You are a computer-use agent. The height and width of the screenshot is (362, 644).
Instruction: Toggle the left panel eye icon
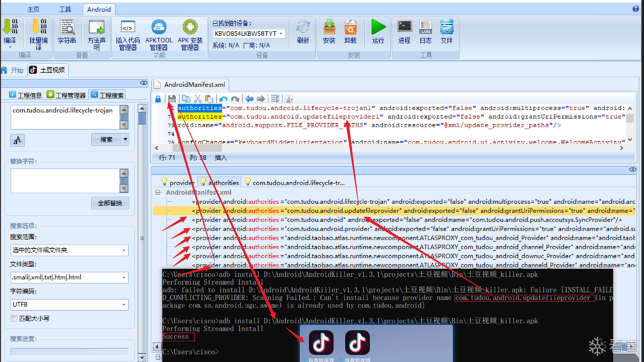pos(144,83)
